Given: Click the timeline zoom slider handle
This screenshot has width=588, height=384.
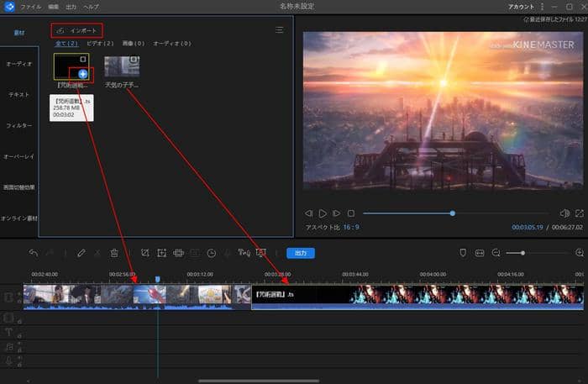Looking at the screenshot, I should pyautogui.click(x=522, y=253).
